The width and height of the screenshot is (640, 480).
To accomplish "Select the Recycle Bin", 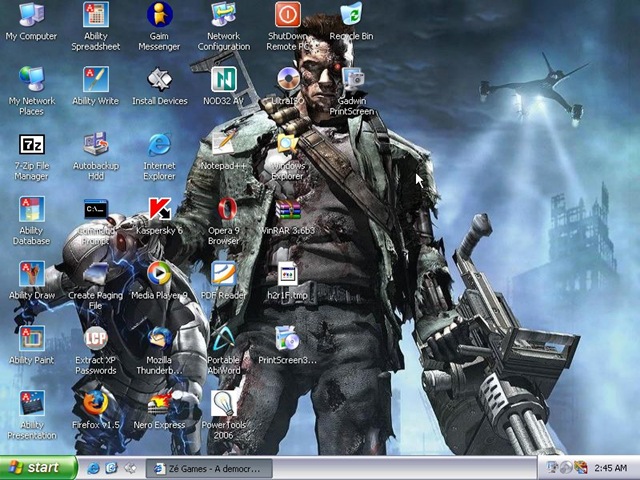I will click(x=351, y=14).
